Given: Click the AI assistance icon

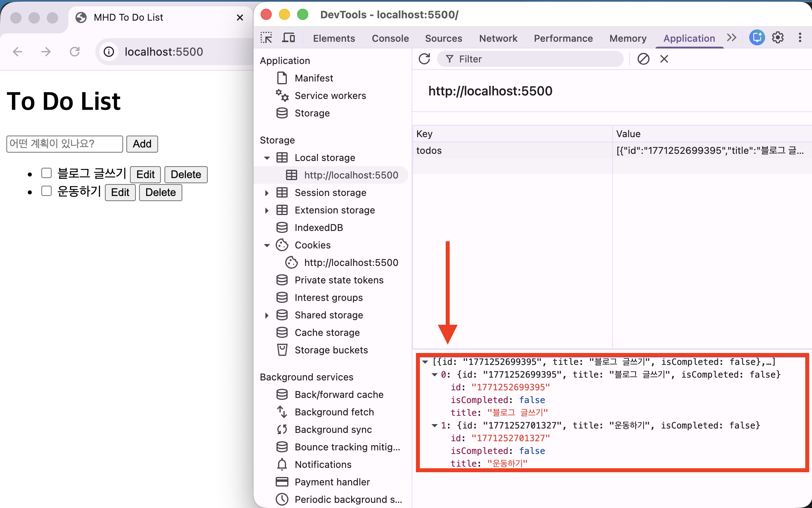Looking at the screenshot, I should (757, 38).
